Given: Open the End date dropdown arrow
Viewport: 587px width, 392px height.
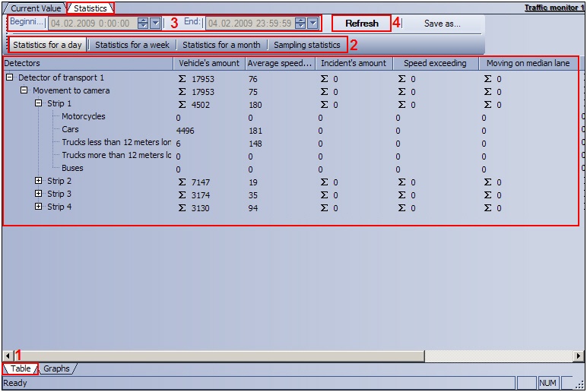Looking at the screenshot, I should point(313,24).
